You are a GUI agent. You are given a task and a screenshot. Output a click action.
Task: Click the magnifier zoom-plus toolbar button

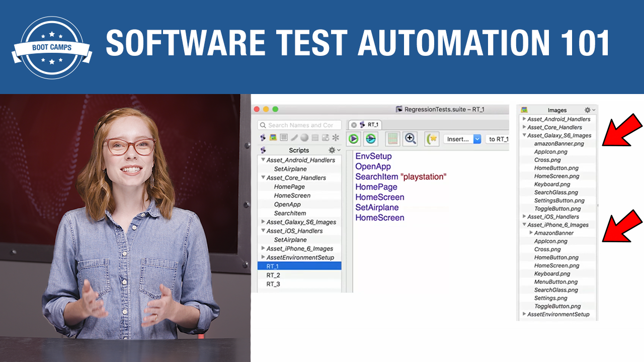pos(410,139)
